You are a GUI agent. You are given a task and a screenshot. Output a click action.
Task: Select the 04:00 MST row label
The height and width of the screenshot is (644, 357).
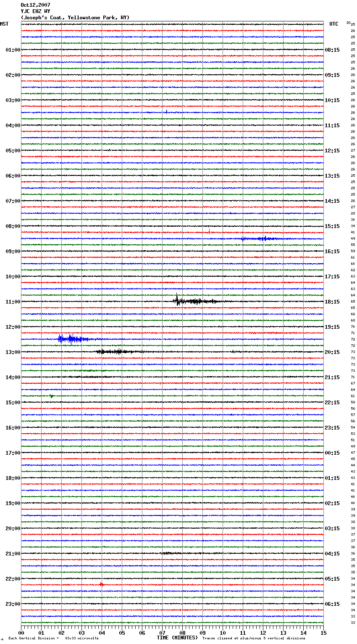pos(13,126)
